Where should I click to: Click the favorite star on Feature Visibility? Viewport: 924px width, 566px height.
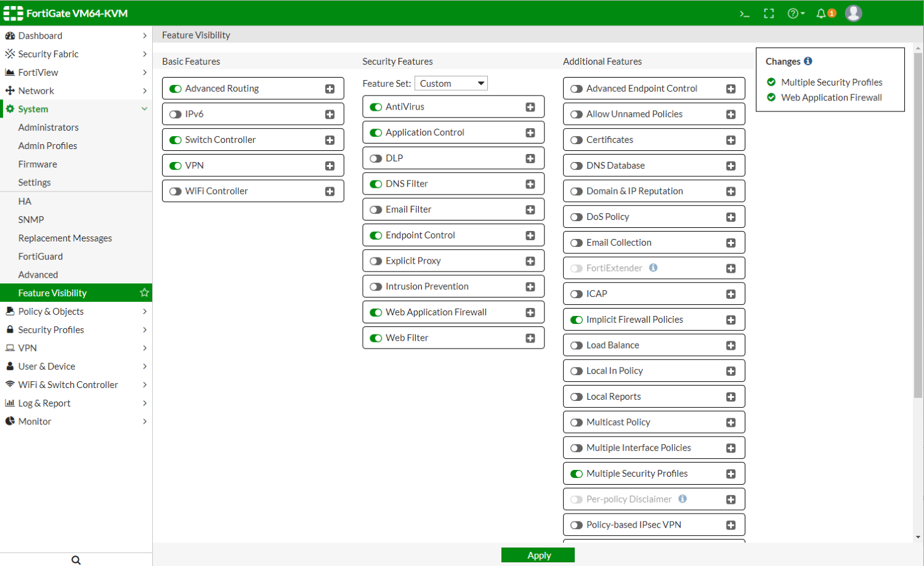pyautogui.click(x=144, y=293)
